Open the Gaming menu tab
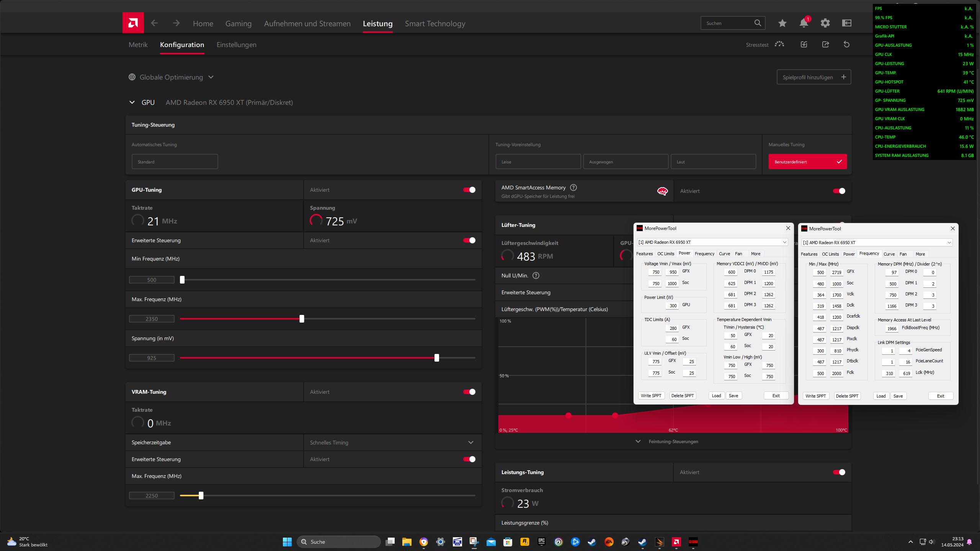Viewport: 980px width, 551px height. point(238,24)
